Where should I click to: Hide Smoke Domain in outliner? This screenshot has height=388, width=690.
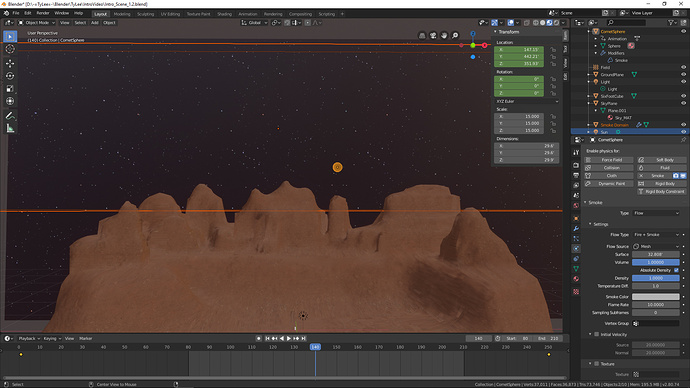683,125
